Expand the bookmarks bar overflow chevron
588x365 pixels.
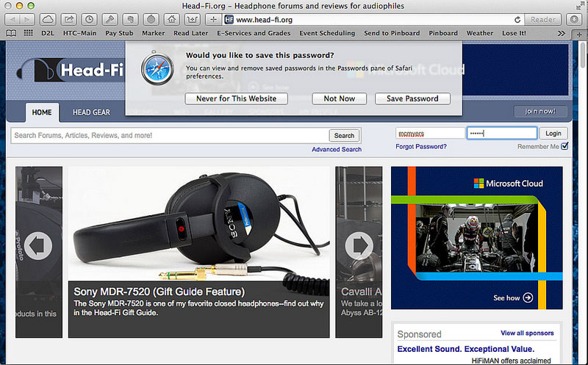pos(561,33)
